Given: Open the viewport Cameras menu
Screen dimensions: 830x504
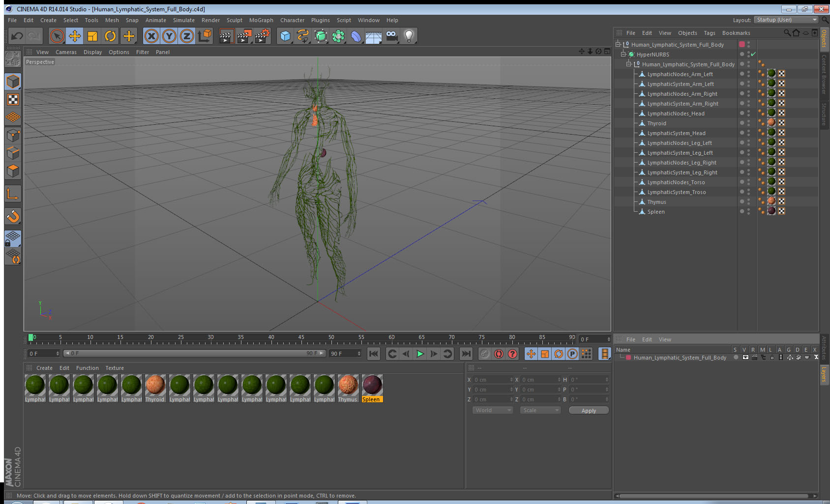Looking at the screenshot, I should point(66,52).
